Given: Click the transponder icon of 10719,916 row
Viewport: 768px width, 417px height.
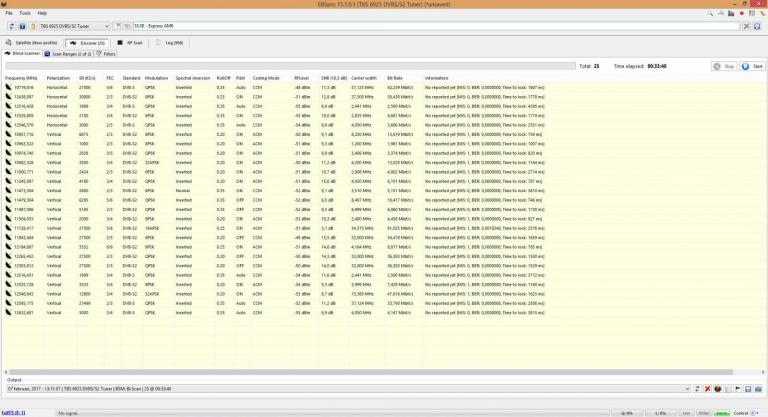Looking at the screenshot, I should [8, 87].
